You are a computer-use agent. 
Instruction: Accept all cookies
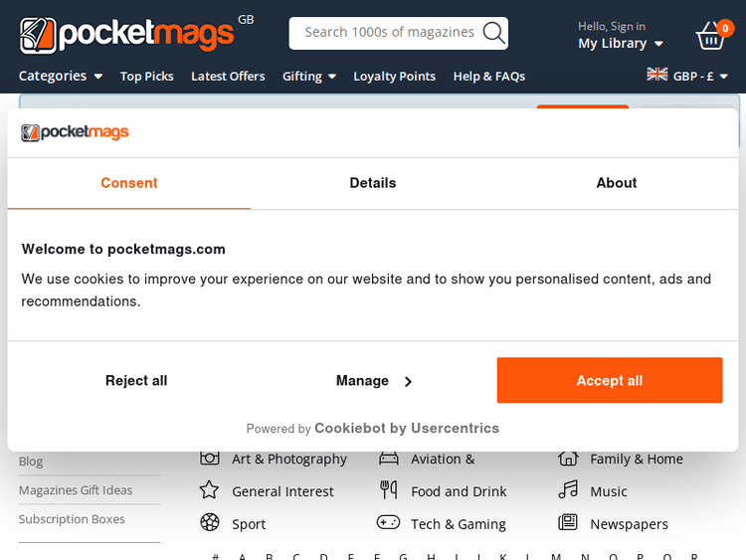610,381
